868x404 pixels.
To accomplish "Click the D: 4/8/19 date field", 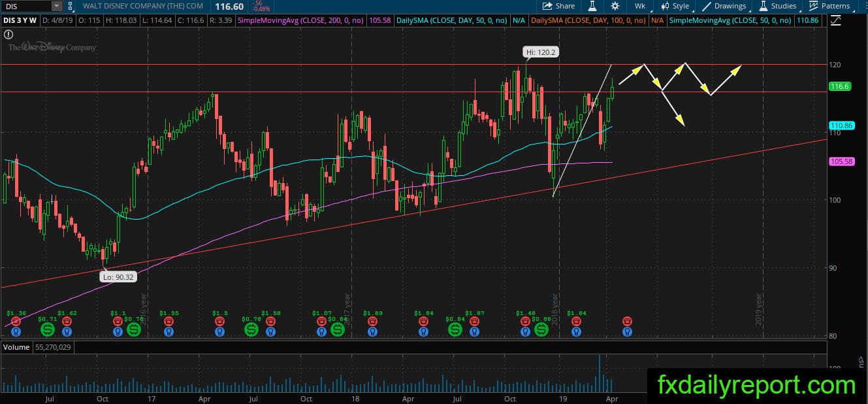I will click(x=58, y=20).
